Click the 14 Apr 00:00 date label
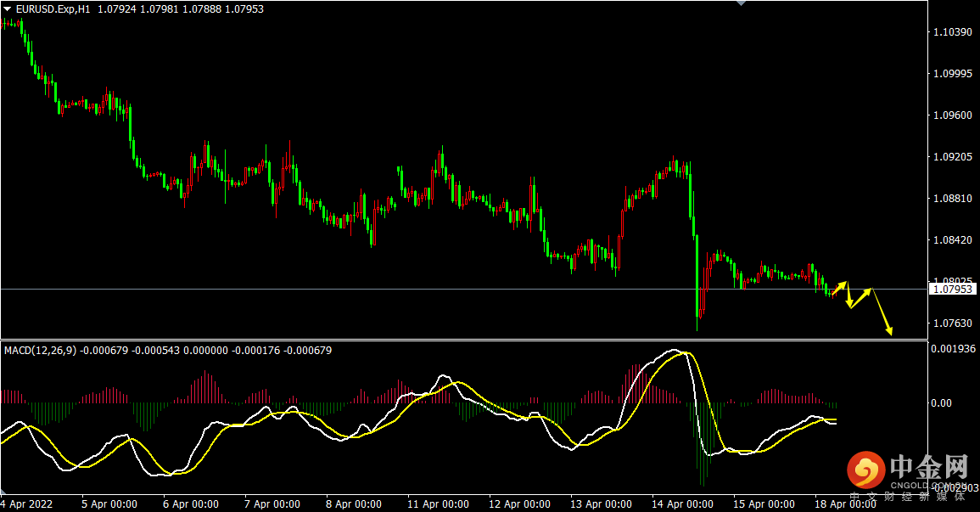The width and height of the screenshot is (980, 512). click(x=682, y=504)
